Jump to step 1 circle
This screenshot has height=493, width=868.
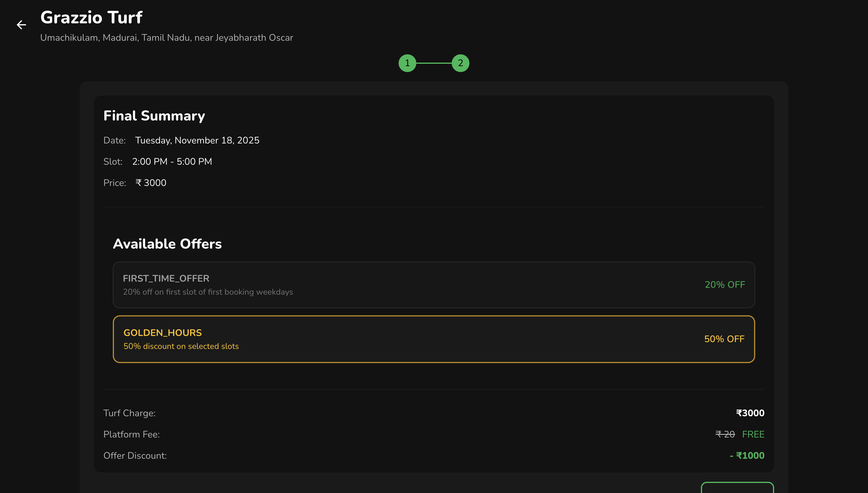click(407, 63)
